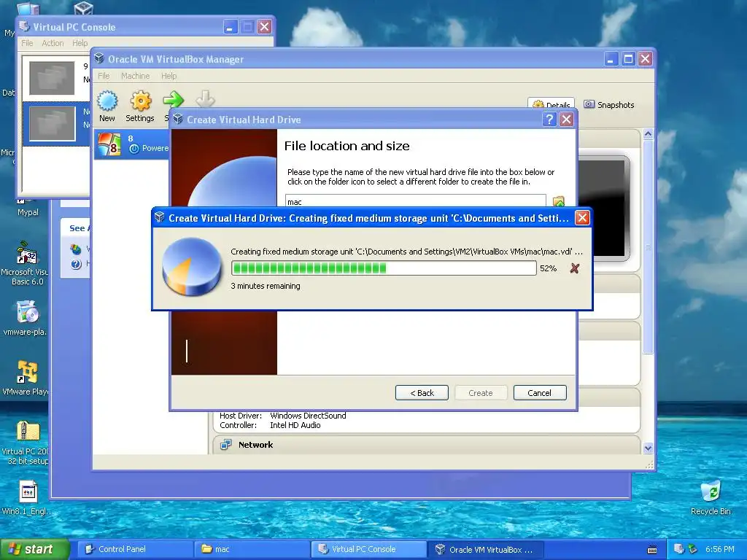Click the Network section header

[x=426, y=445]
